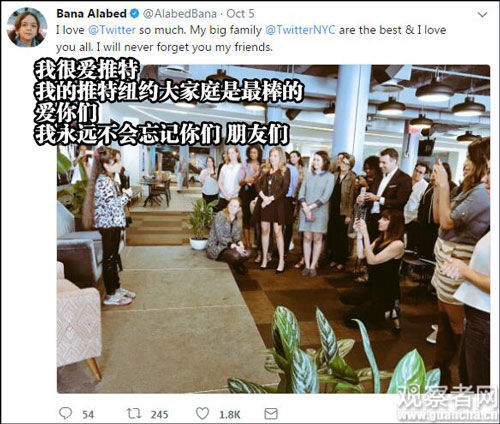Screen dimensions: 500x424
Task: Like the tweet with the heart icon
Action: tap(202, 414)
